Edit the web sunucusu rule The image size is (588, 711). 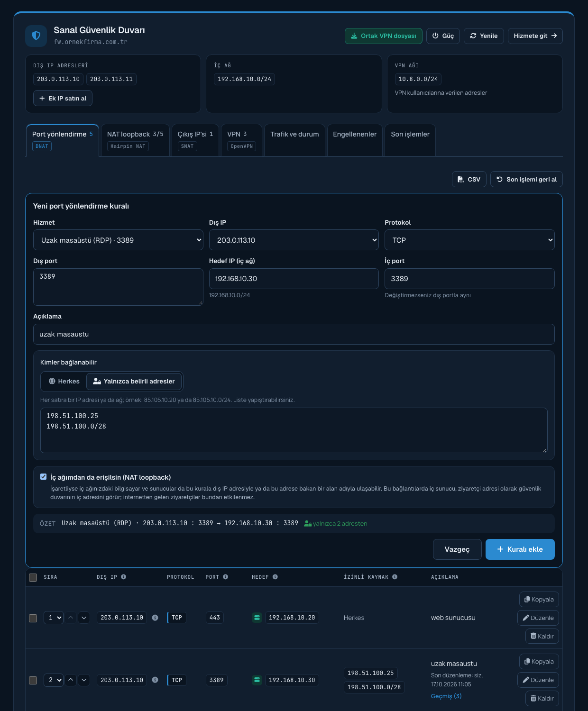pyautogui.click(x=538, y=618)
